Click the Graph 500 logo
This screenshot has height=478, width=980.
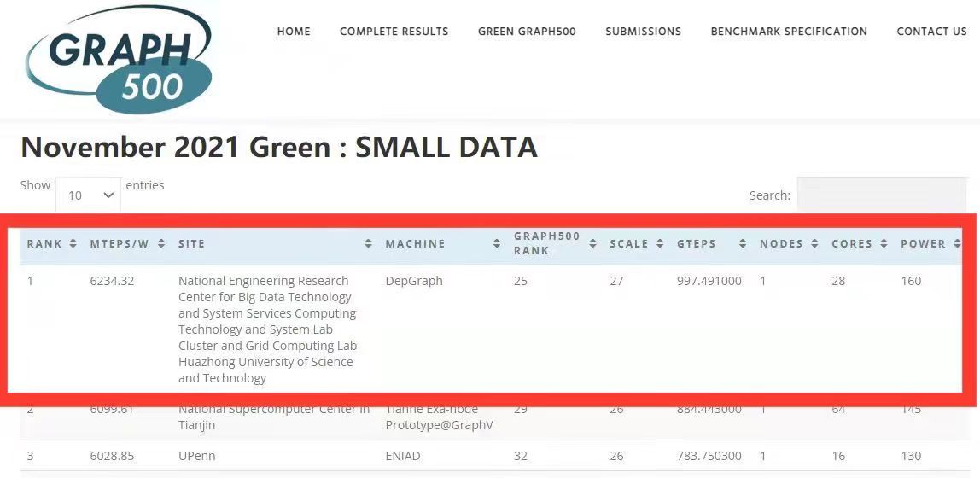(119, 59)
